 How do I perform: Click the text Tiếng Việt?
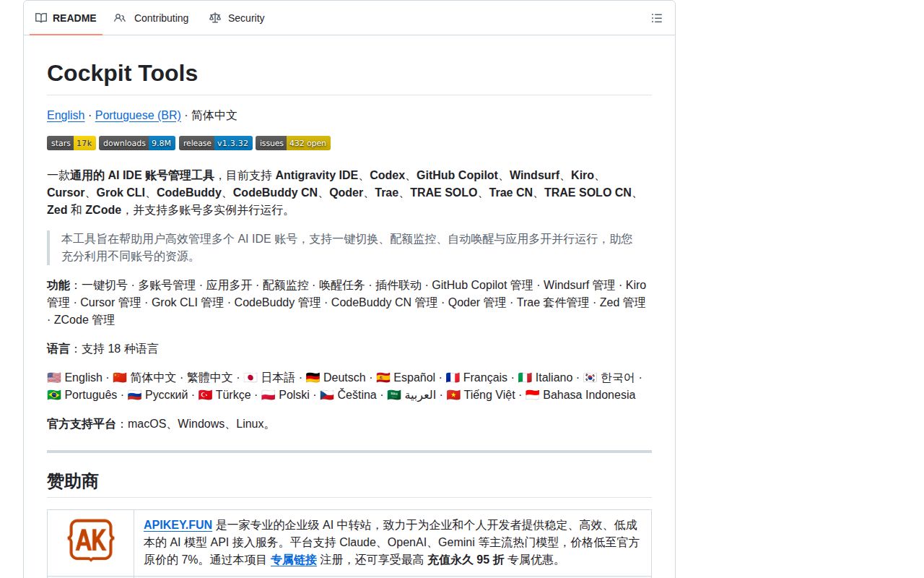(489, 394)
